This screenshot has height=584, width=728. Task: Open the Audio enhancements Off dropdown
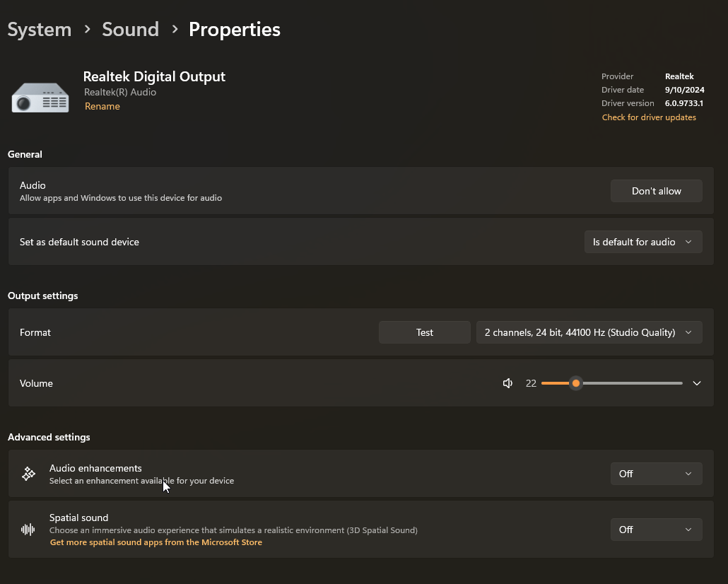[656, 474]
